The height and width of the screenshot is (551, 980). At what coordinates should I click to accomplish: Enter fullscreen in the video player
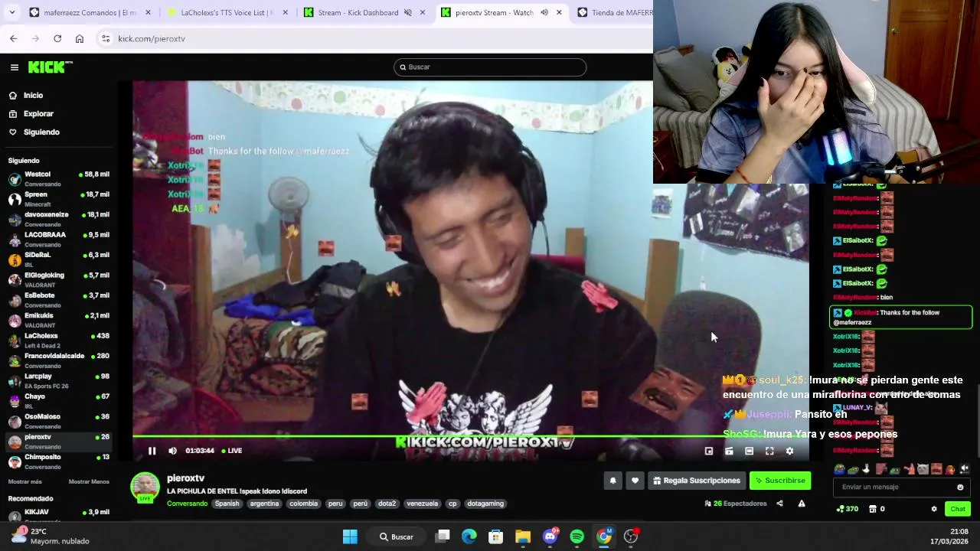pyautogui.click(x=769, y=451)
